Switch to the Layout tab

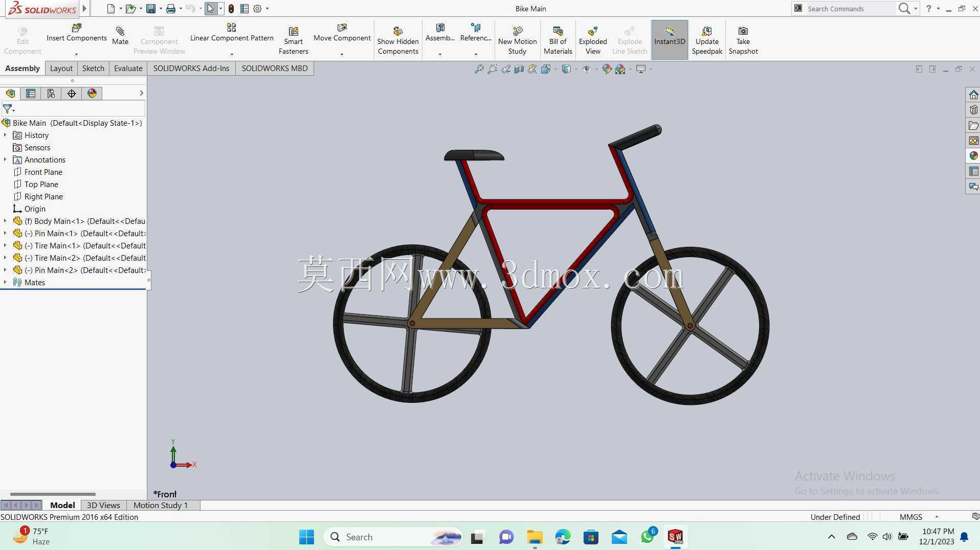pyautogui.click(x=61, y=68)
